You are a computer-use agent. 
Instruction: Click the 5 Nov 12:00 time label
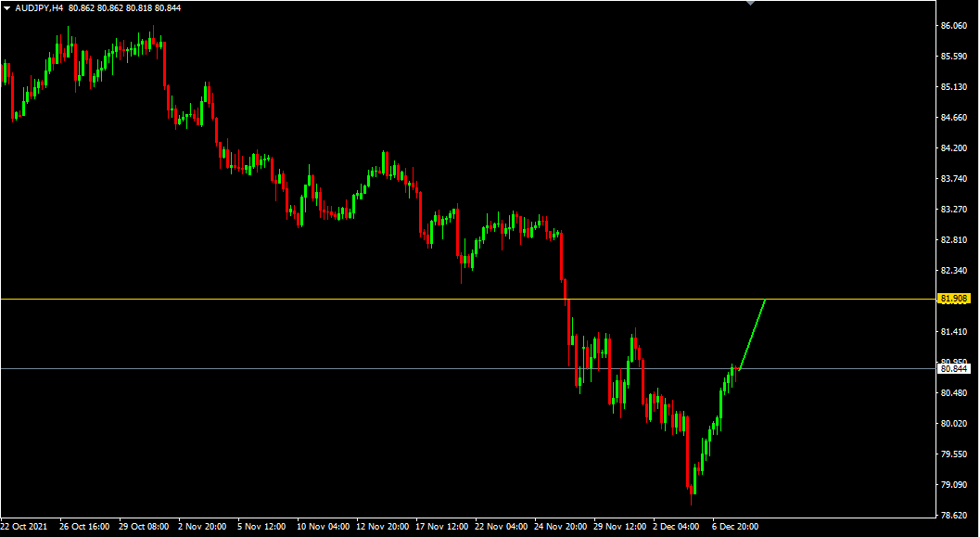261,527
